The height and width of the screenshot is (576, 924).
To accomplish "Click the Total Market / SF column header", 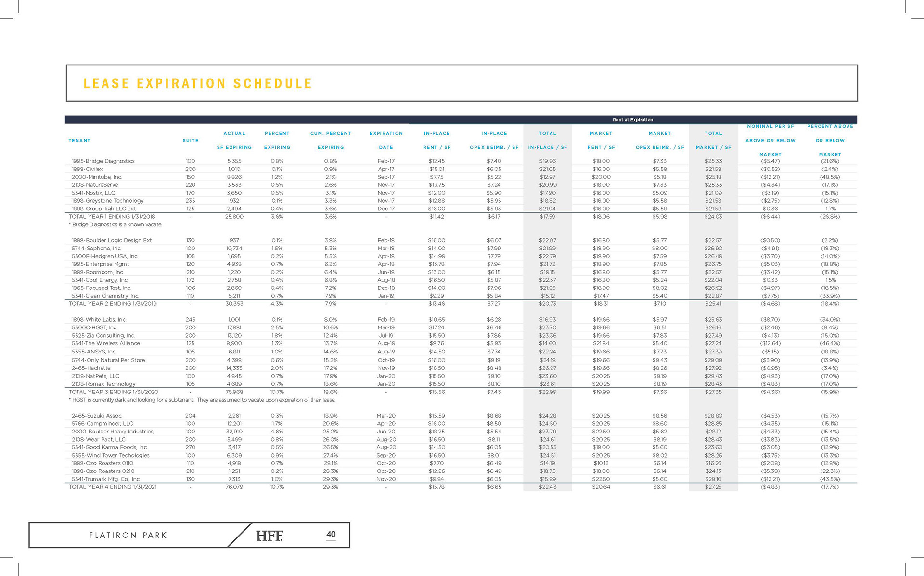I will (713, 140).
